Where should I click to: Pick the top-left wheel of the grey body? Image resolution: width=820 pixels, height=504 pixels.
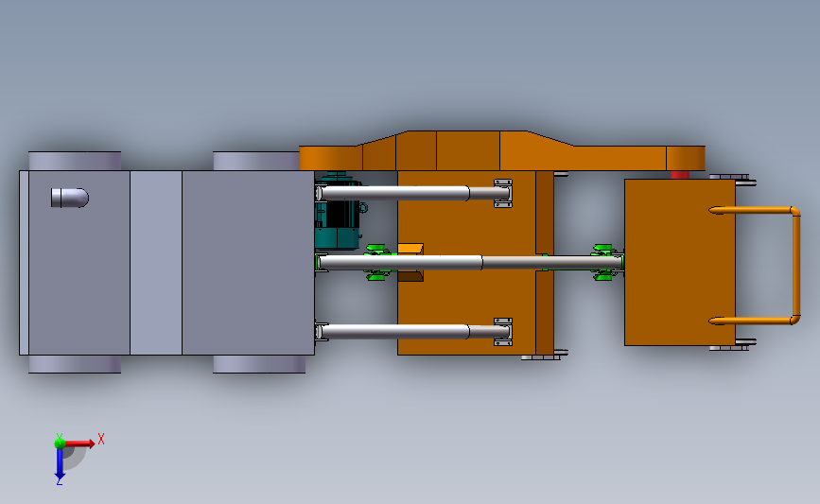click(x=75, y=161)
